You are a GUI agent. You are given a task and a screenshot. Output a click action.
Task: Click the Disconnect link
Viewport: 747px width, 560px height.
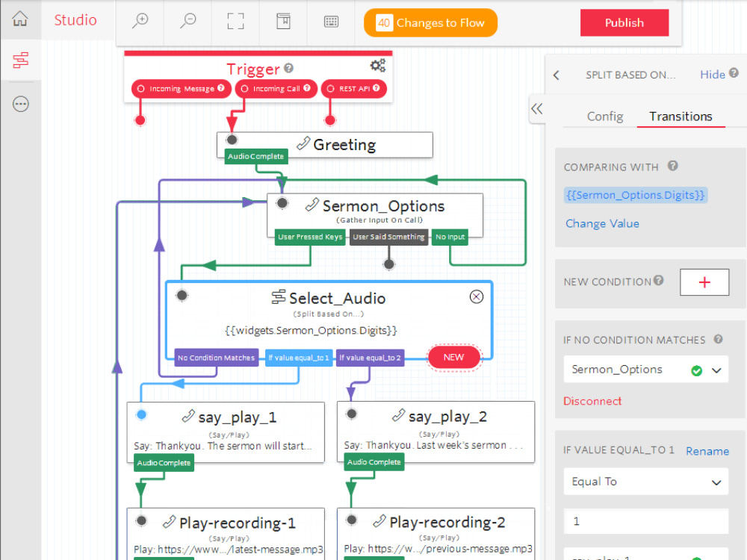pos(592,401)
